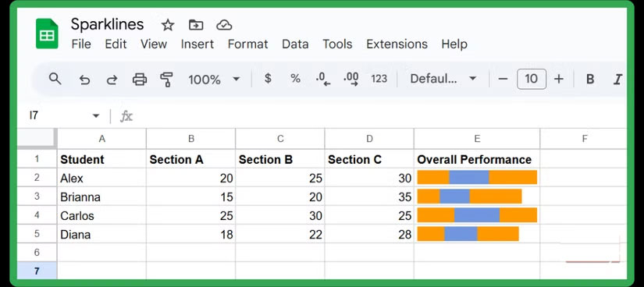Select the cell containing Diana
Screen dimensions: 644x287
point(101,234)
